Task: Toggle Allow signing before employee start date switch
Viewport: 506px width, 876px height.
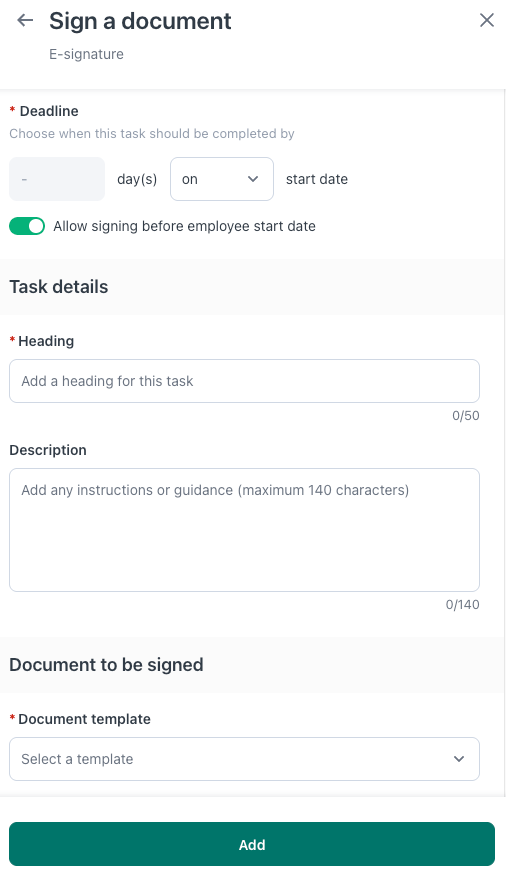Action: [27, 226]
